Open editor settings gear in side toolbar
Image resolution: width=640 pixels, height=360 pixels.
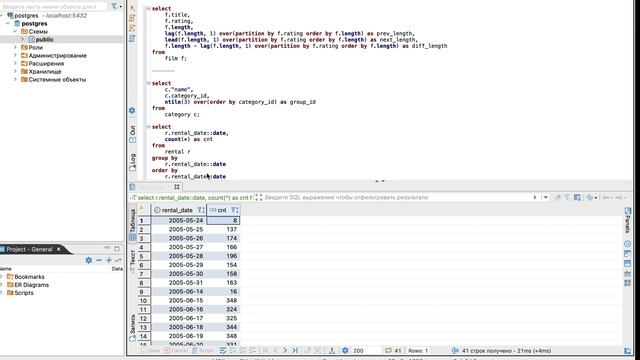click(x=132, y=111)
